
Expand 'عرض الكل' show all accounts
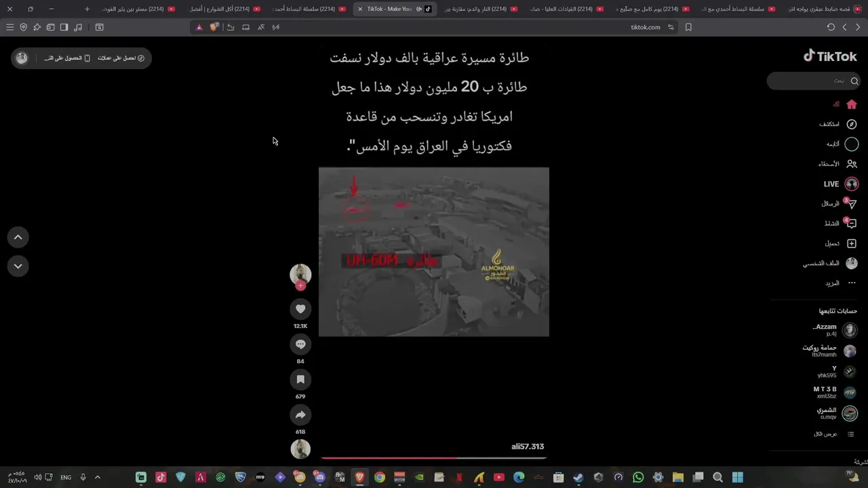[834, 434]
